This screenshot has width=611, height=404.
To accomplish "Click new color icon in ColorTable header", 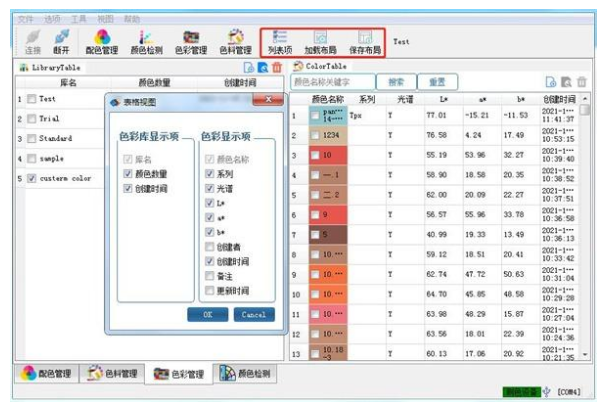I will 551,82.
